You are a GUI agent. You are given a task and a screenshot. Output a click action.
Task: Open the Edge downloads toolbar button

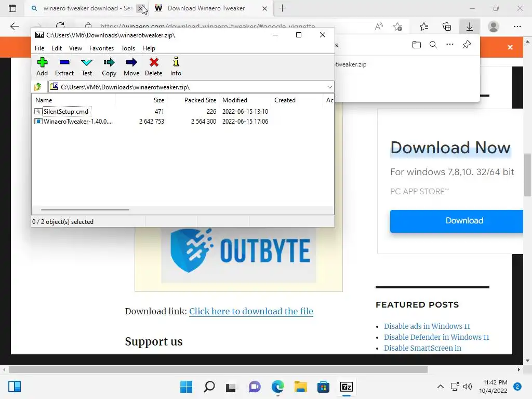[x=470, y=26]
